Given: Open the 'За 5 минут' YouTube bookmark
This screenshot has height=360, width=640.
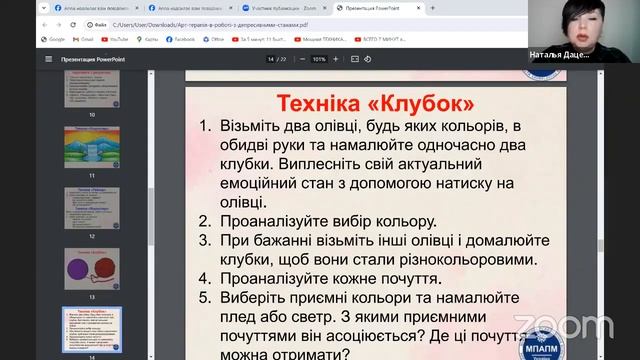Looking at the screenshot, I should [x=259, y=39].
